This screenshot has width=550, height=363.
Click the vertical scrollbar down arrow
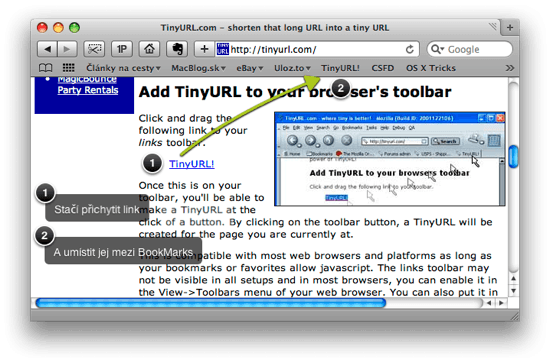(514, 291)
